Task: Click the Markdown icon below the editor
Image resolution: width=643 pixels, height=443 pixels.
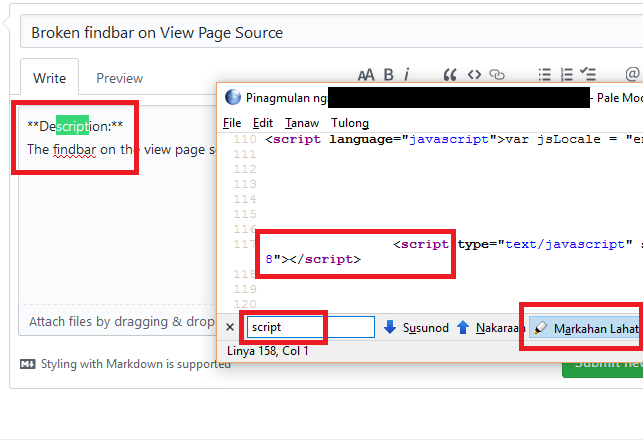Action: pos(27,364)
